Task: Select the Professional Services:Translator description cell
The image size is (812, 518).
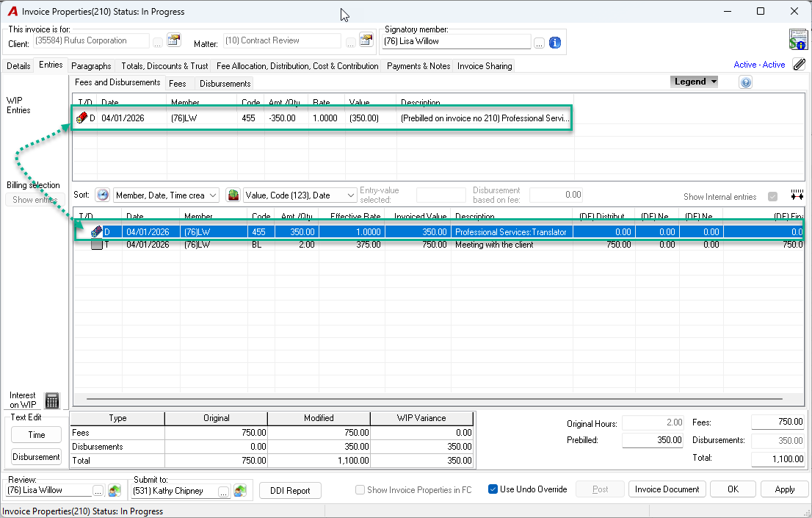Action: tap(512, 231)
